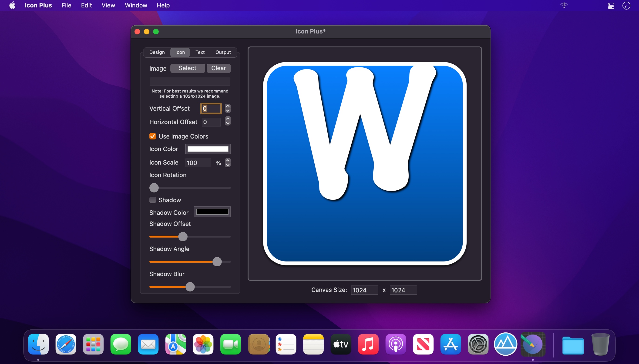This screenshot has height=364, width=639.
Task: Open App Store in the dock
Action: [451, 344]
